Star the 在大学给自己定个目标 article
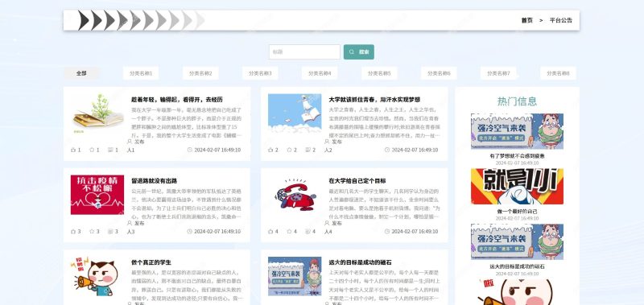Screen dimensions: 644x305 coord(289,232)
